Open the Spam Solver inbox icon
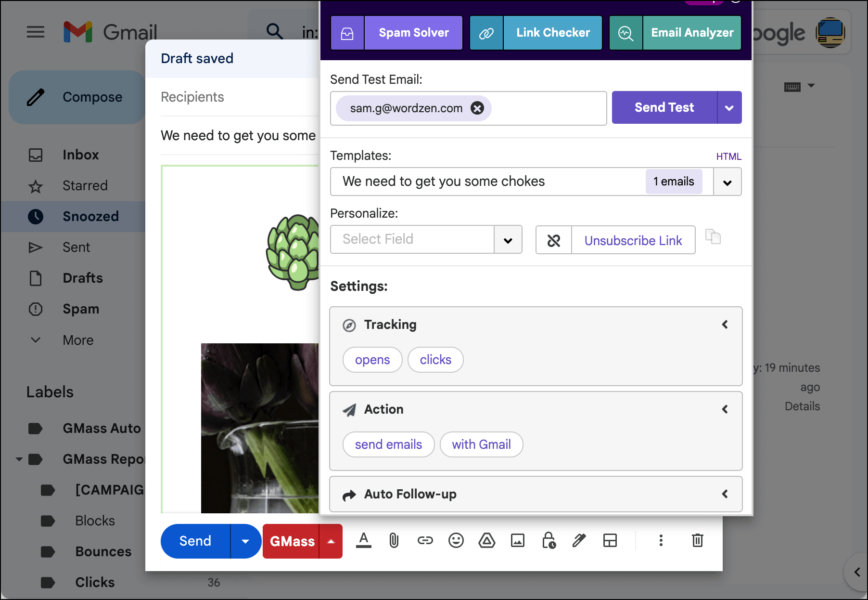This screenshot has height=600, width=868. [347, 33]
